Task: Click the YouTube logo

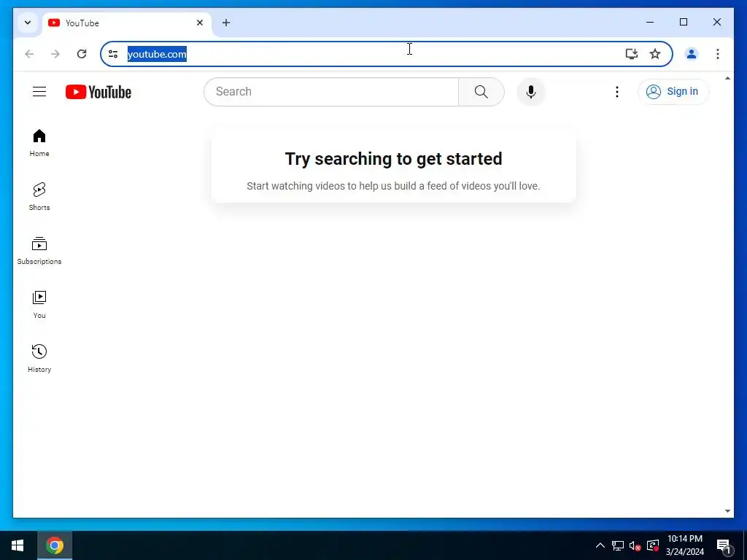Action: [x=98, y=92]
